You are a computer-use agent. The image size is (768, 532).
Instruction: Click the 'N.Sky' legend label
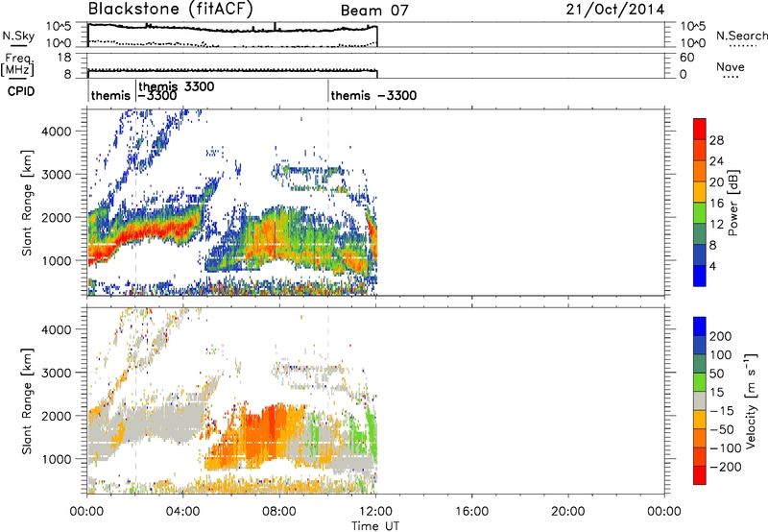click(18, 36)
